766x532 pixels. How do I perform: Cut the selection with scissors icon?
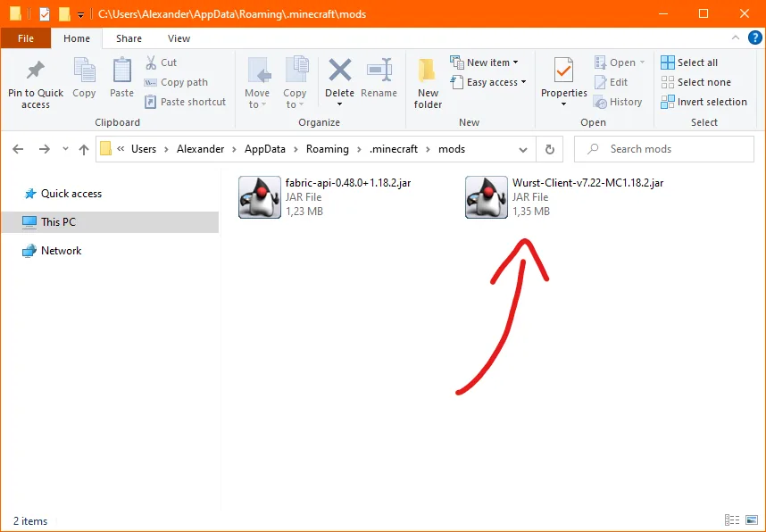point(151,62)
